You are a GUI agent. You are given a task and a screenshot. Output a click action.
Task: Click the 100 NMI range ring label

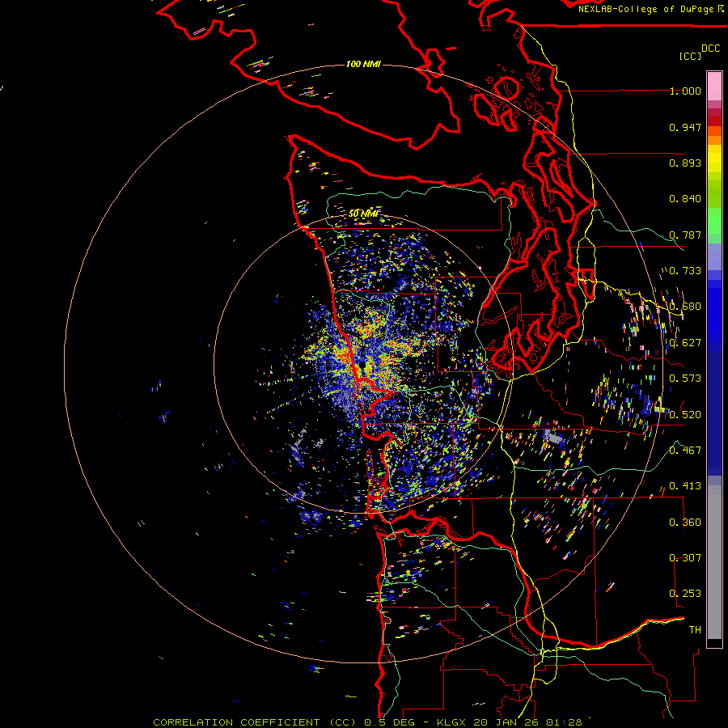click(363, 64)
